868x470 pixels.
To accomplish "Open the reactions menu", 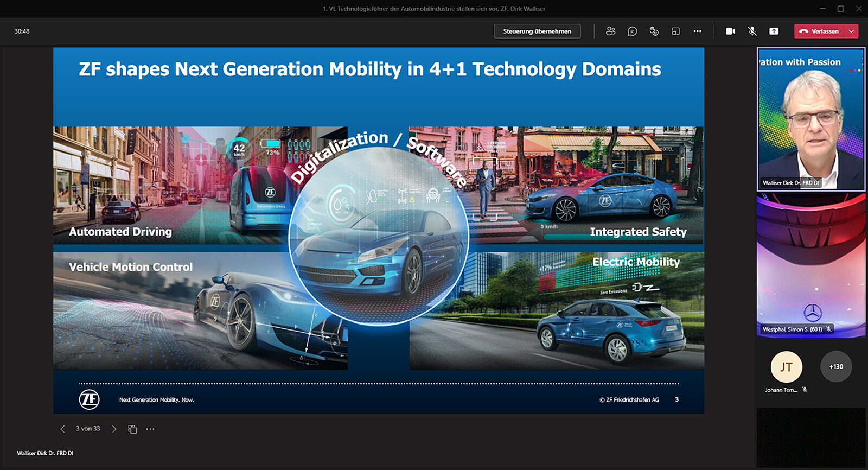I will 654,31.
